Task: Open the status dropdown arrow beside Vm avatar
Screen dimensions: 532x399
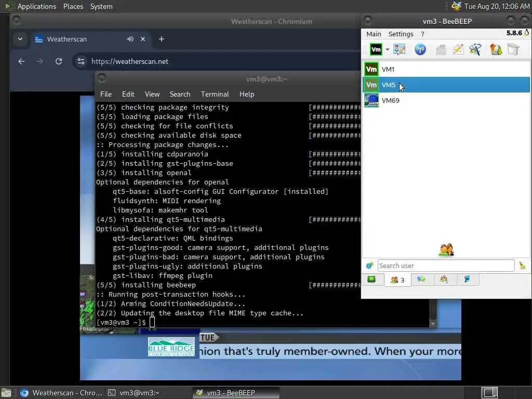Action: tap(387, 49)
